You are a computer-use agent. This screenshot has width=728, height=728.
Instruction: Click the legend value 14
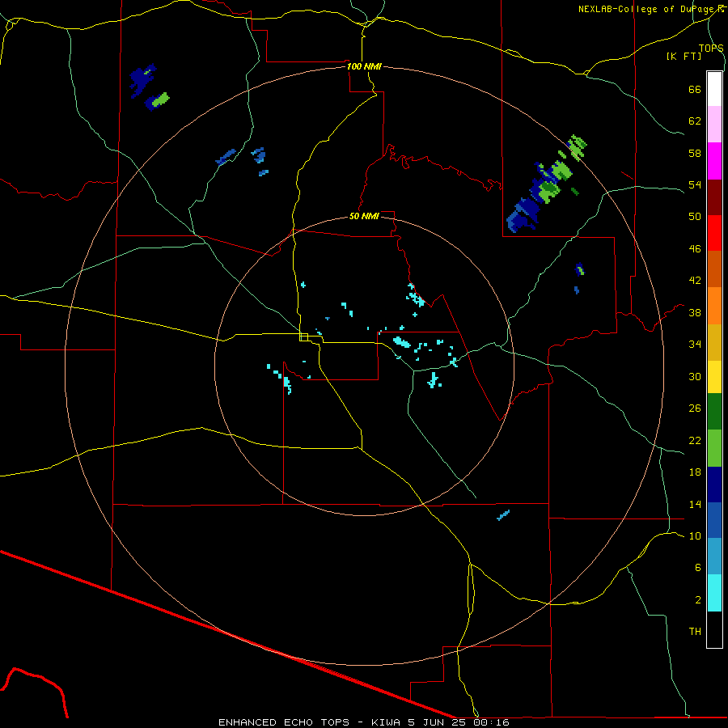(695, 504)
